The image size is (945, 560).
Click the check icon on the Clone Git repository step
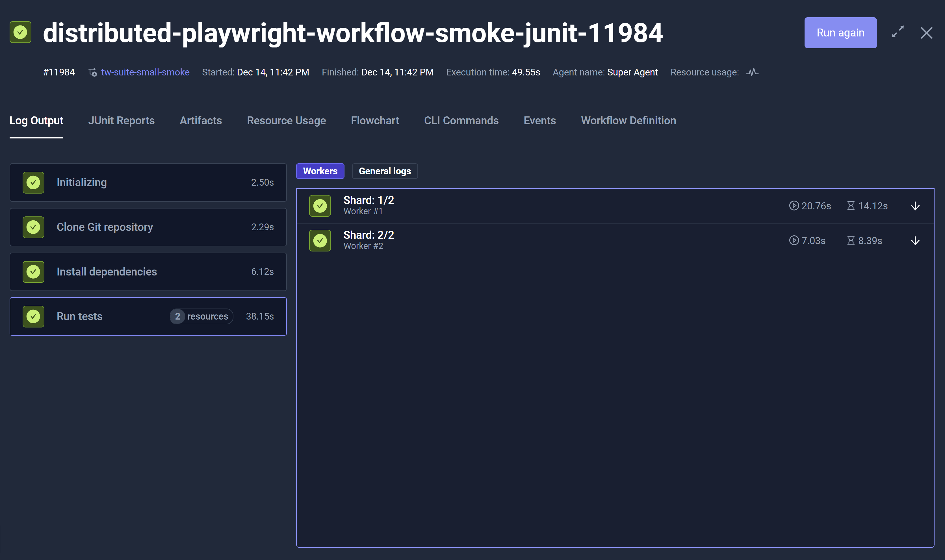point(33,227)
